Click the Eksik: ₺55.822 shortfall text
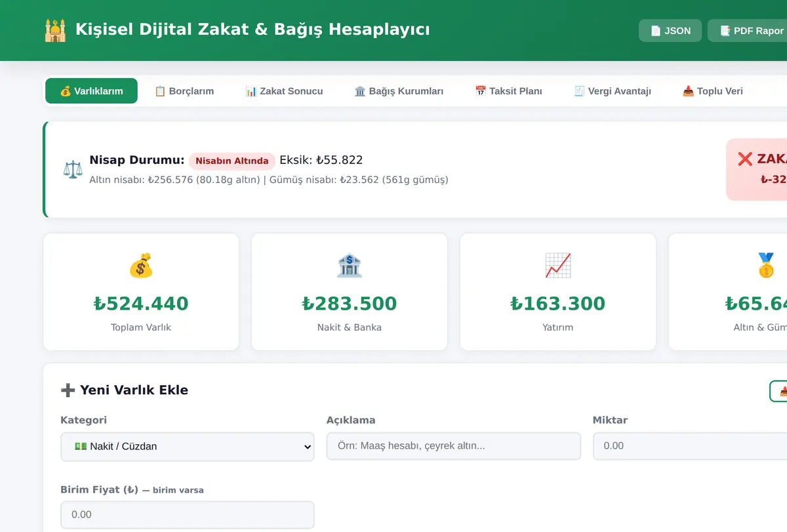 click(x=321, y=160)
